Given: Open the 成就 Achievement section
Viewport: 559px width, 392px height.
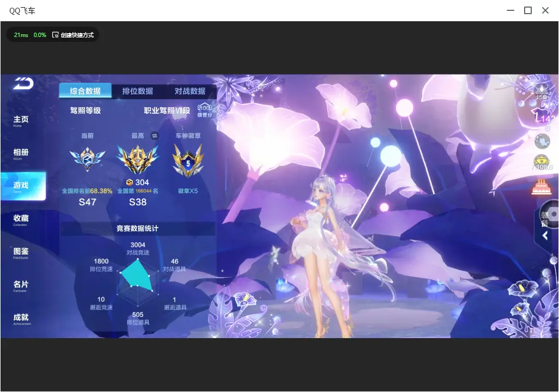Looking at the screenshot, I should point(21,319).
